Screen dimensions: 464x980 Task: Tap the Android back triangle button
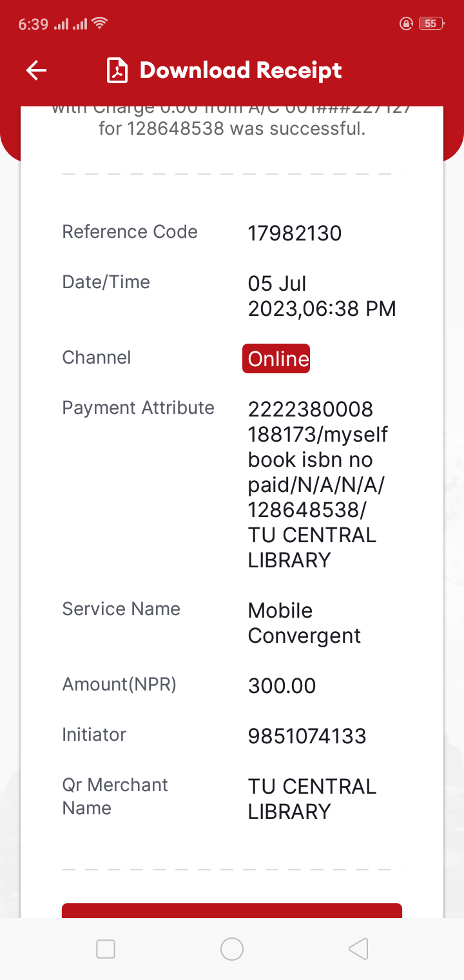[x=358, y=948]
